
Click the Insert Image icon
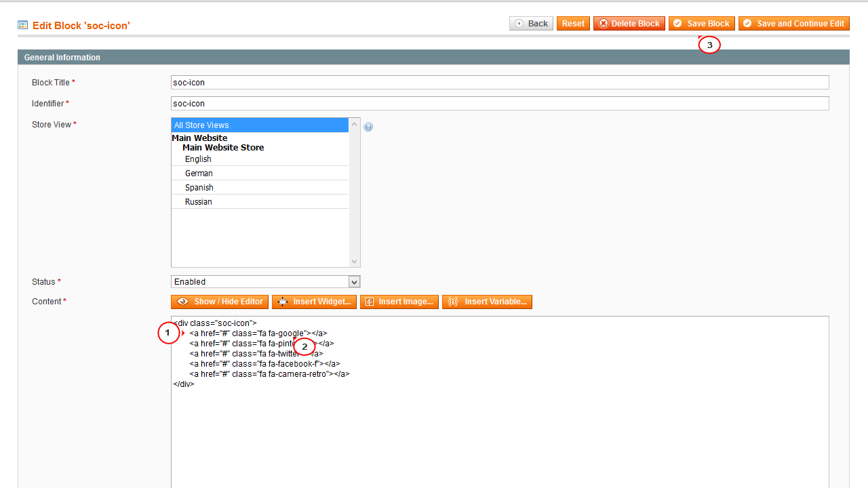point(368,302)
